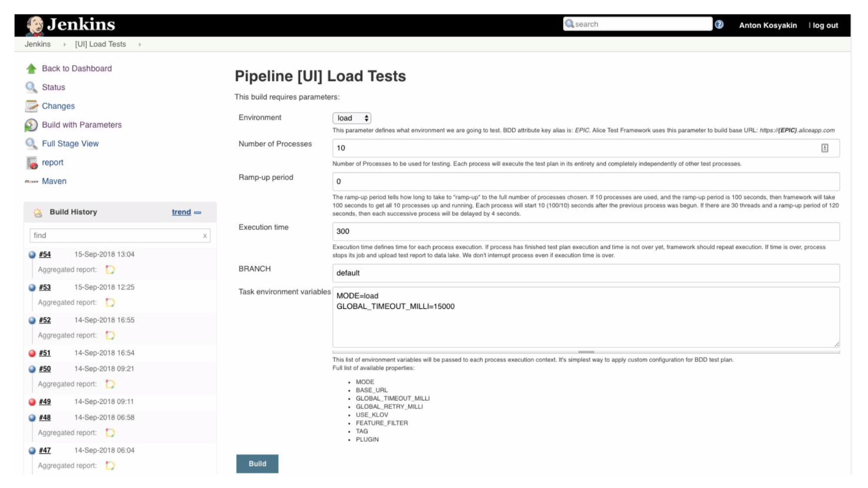Click the Jenkins home logo icon
Image resolution: width=868 pixels, height=488 pixels.
tap(33, 24)
